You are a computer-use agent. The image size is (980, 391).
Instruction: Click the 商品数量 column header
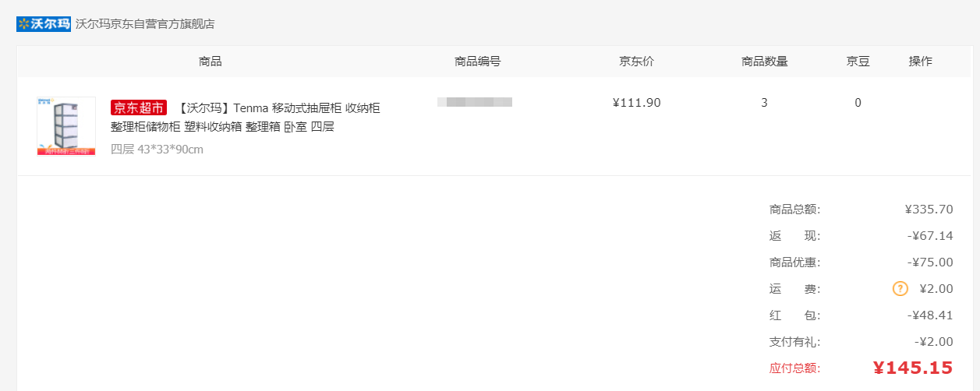point(765,62)
